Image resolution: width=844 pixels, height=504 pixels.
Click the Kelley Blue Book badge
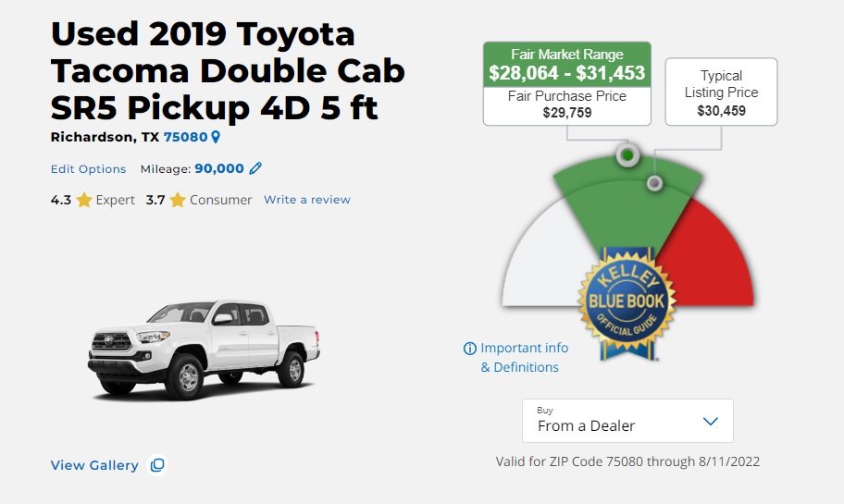(x=627, y=303)
